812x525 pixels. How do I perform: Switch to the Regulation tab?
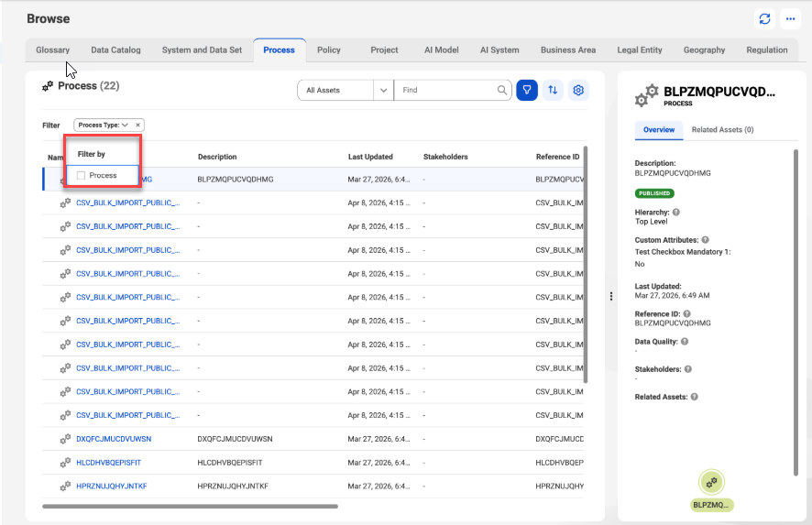click(767, 50)
